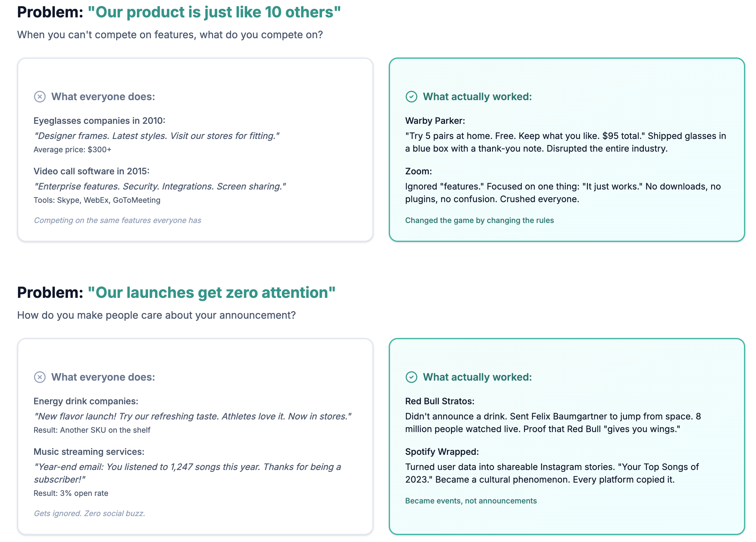Click the "Gets ignored. Zero social buzz." caption
Image resolution: width=756 pixels, height=542 pixels.
point(89,514)
